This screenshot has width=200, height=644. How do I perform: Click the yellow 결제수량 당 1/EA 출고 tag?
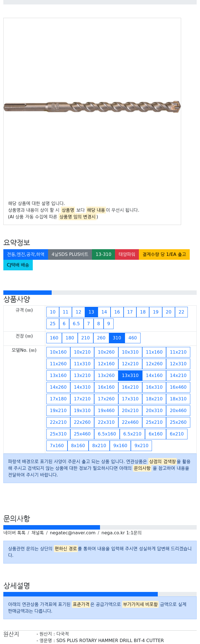click(x=164, y=254)
